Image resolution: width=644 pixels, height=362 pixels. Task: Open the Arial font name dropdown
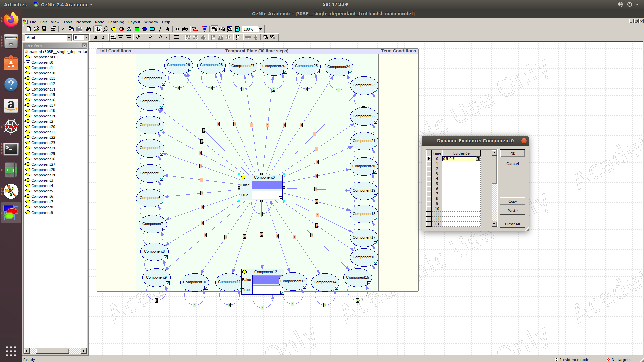pos(69,38)
